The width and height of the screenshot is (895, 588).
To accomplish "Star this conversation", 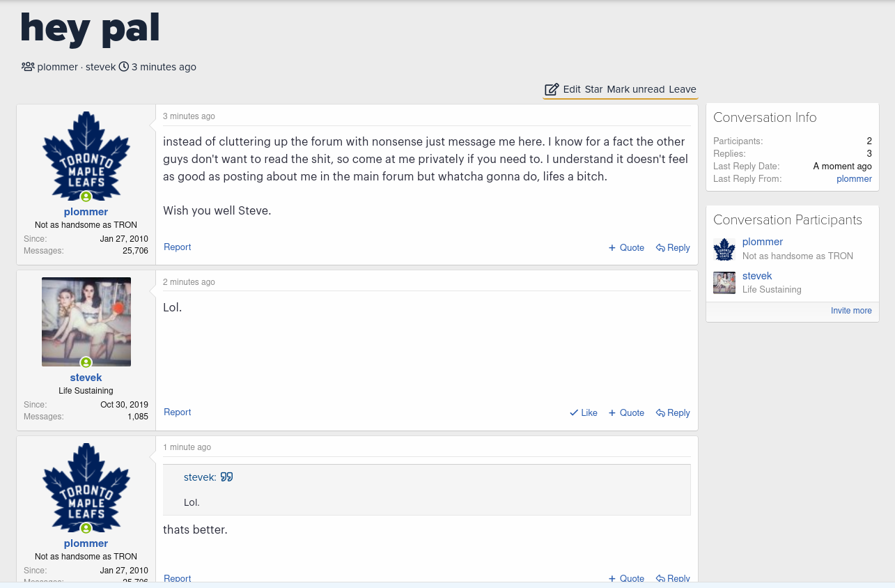I will click(x=593, y=89).
